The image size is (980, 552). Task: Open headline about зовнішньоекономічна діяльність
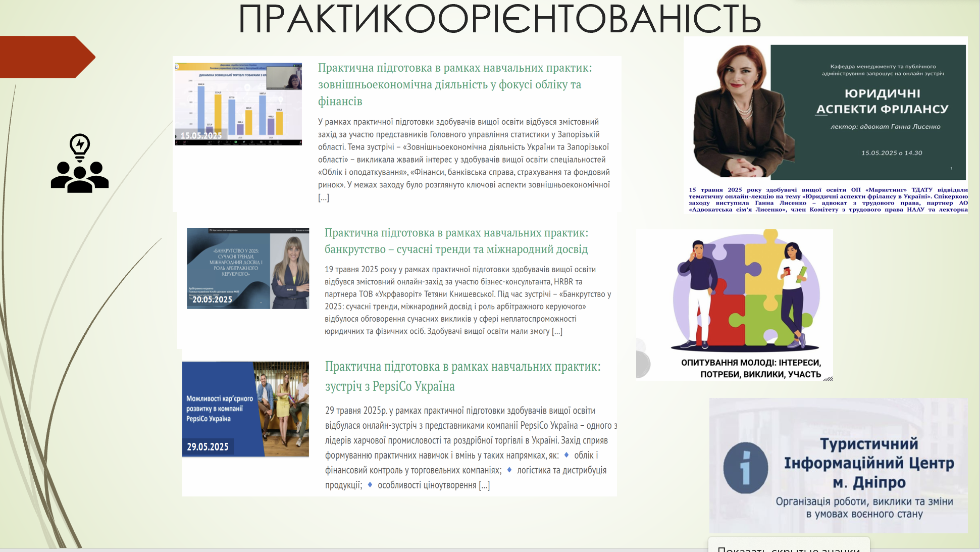point(454,84)
